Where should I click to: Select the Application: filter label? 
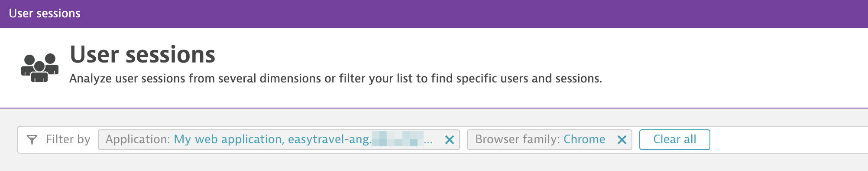[138, 139]
